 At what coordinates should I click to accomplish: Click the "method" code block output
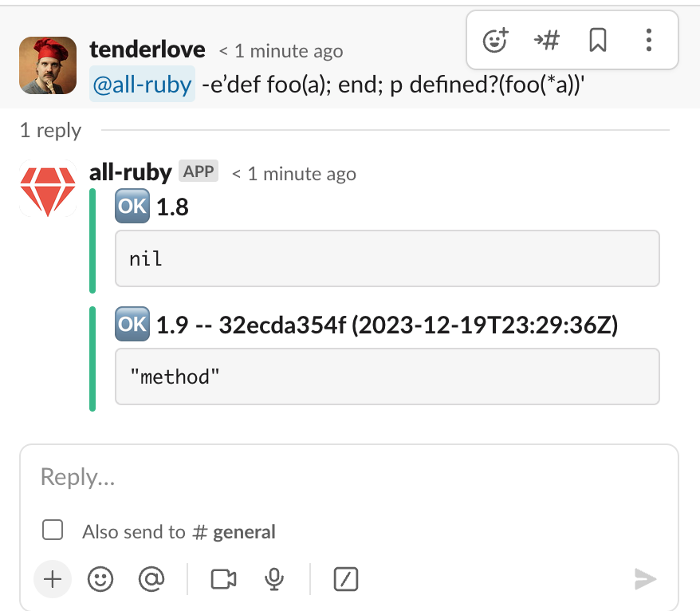coord(387,376)
